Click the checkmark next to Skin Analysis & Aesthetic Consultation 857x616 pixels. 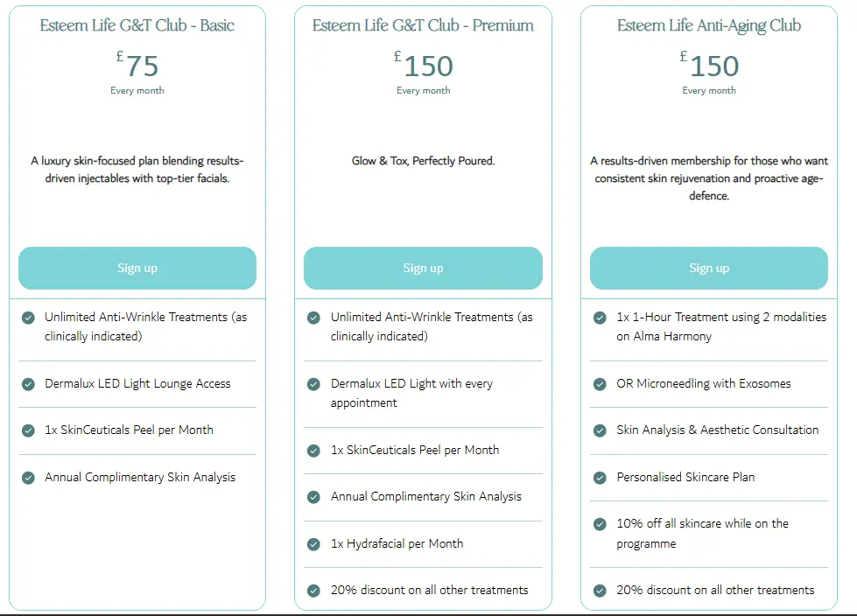pos(599,430)
